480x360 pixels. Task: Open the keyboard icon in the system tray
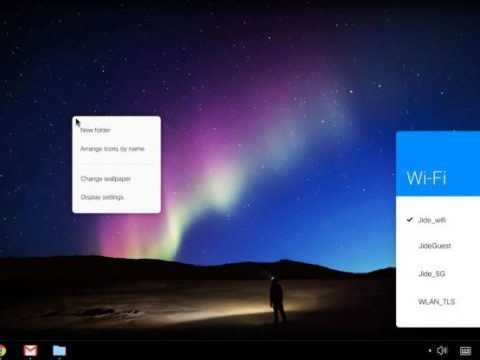[465, 351]
